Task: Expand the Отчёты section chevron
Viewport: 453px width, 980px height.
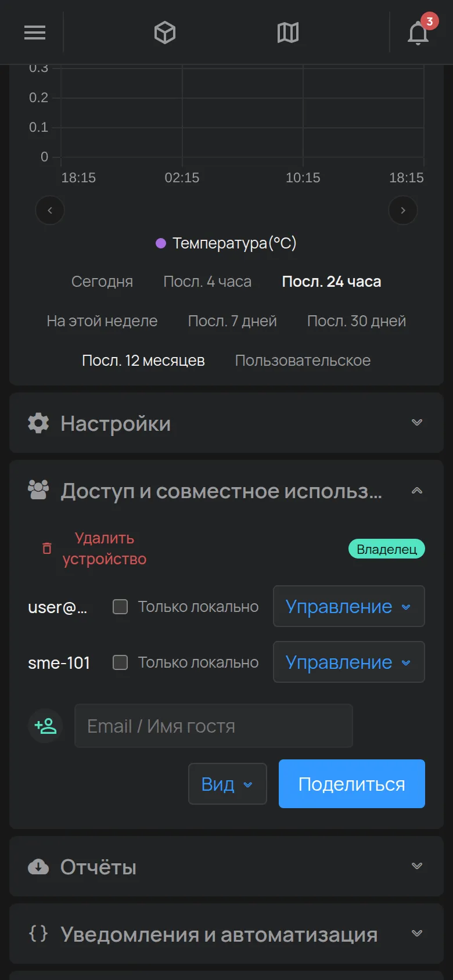Action: tap(417, 866)
